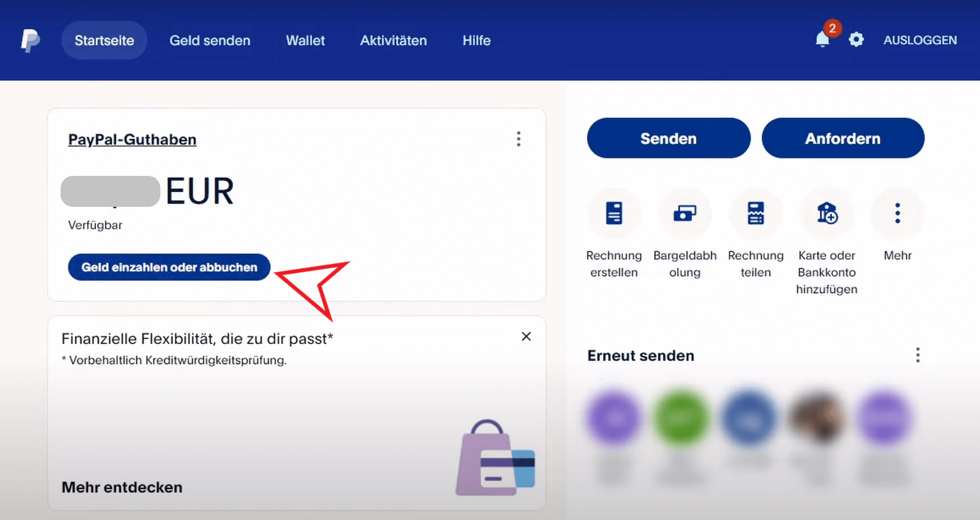Click the Senden button
This screenshot has width=980, height=520.
point(669,138)
